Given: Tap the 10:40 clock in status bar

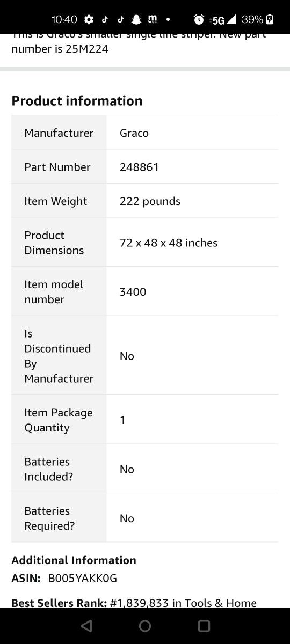Looking at the screenshot, I should pyautogui.click(x=64, y=20).
